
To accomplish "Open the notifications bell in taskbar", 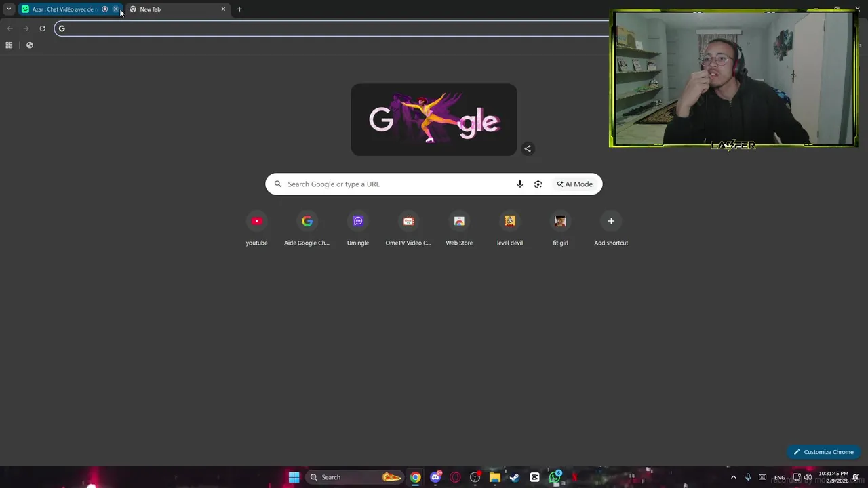I will (856, 477).
